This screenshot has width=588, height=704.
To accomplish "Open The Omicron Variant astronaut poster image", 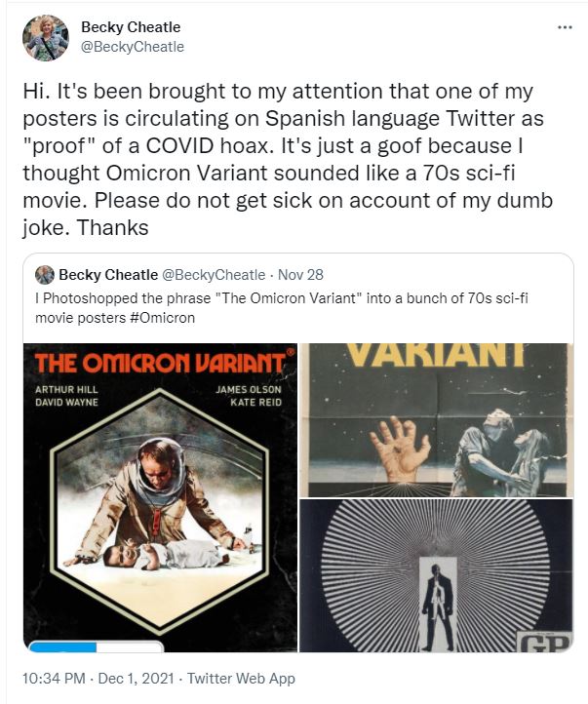I will click(x=160, y=497).
